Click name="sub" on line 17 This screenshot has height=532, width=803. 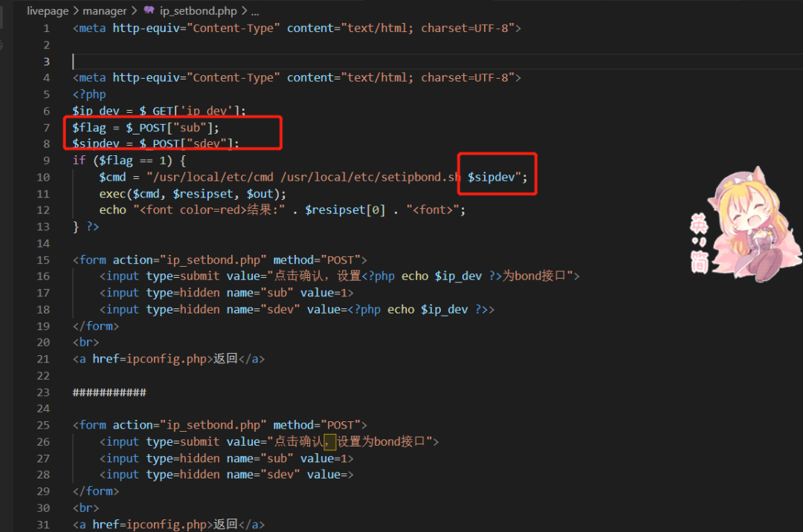pyautogui.click(x=260, y=293)
